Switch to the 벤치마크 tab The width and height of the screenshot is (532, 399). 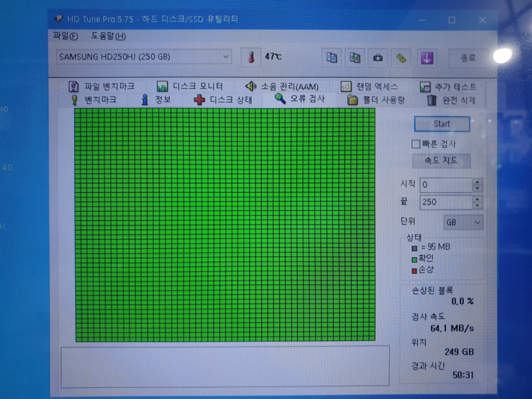point(94,100)
